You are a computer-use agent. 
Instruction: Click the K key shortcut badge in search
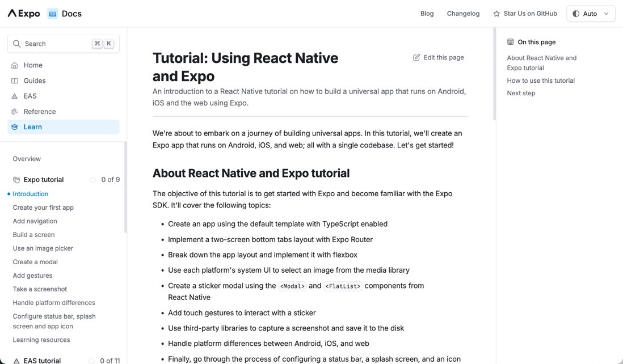click(x=108, y=44)
